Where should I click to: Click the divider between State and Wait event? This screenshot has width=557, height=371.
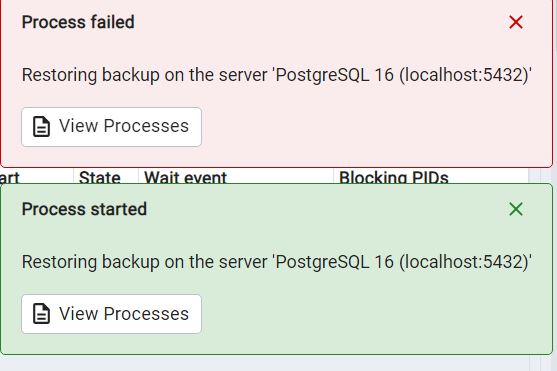coord(138,176)
